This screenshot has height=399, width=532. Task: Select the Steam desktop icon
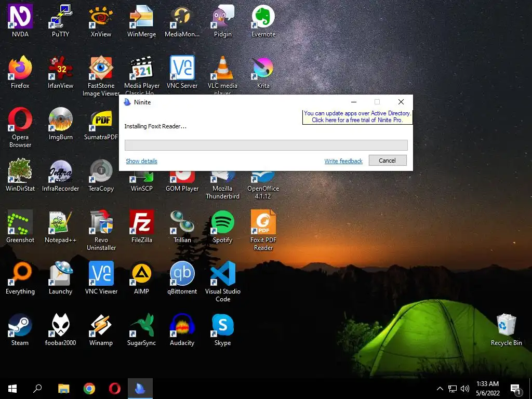click(20, 325)
